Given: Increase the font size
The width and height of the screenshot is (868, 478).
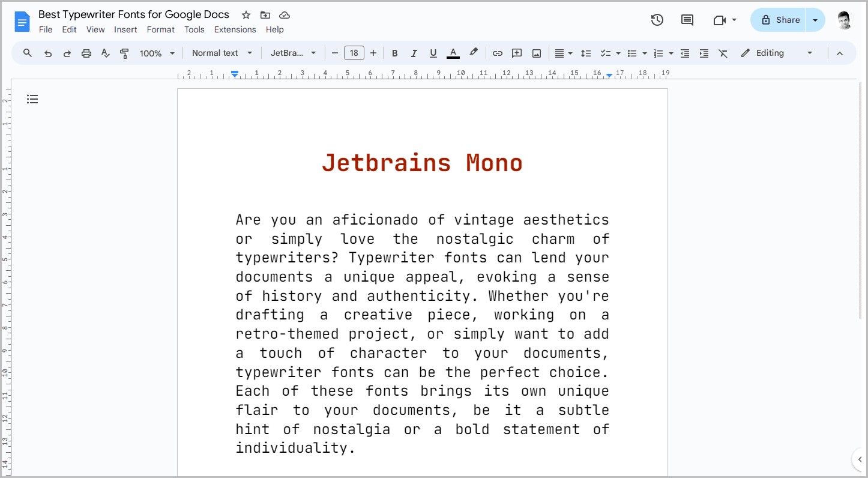Looking at the screenshot, I should click(373, 53).
